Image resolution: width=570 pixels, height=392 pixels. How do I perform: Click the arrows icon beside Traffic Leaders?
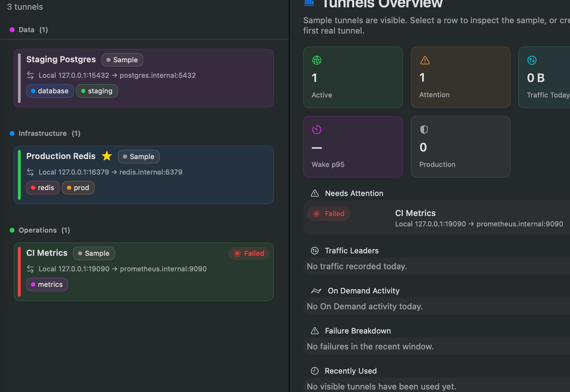point(315,251)
